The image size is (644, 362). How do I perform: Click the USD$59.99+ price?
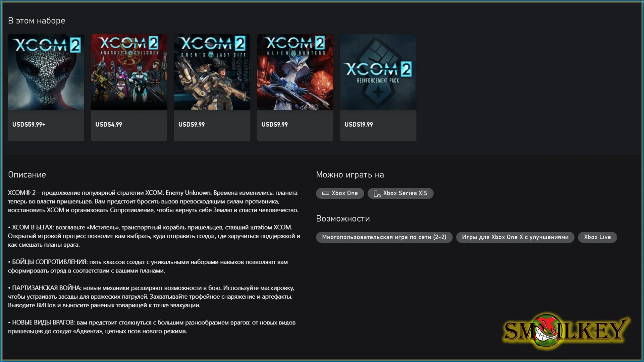pos(29,124)
